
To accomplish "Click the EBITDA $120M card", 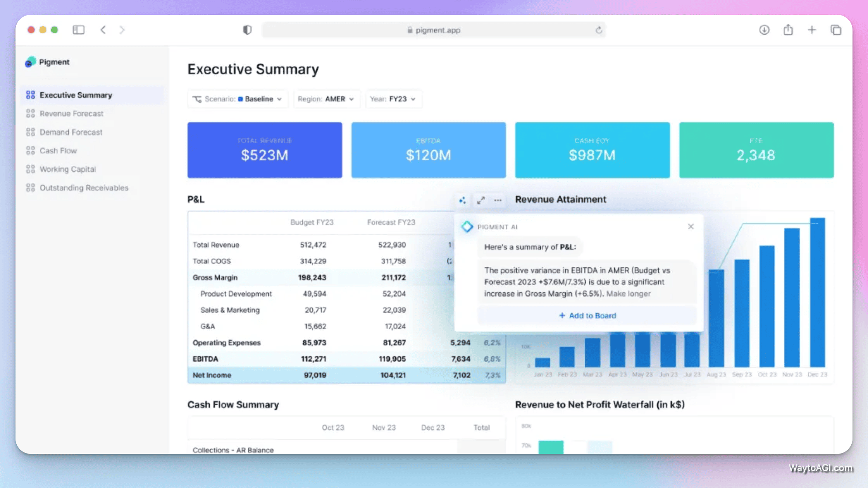I will click(429, 150).
